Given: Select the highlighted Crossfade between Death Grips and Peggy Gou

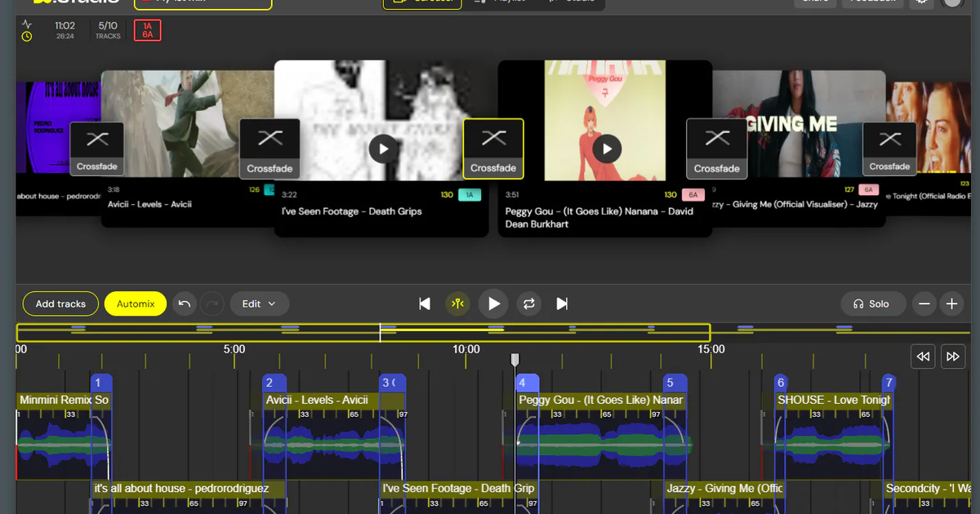Looking at the screenshot, I should tap(492, 148).
